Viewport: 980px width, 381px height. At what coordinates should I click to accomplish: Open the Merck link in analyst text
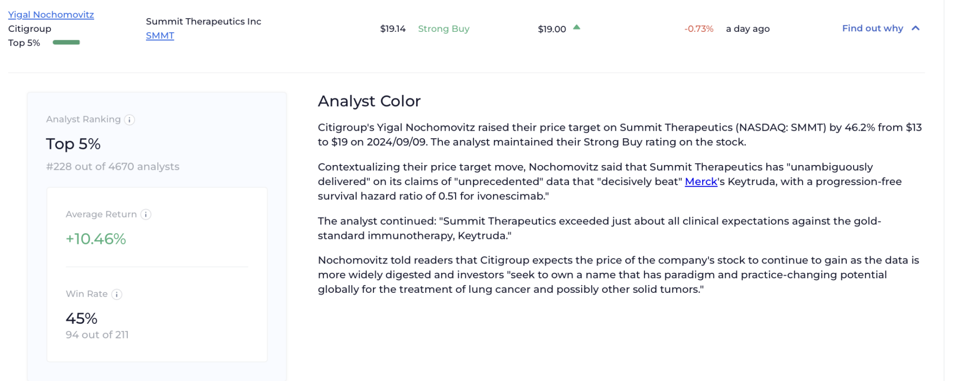(x=701, y=182)
